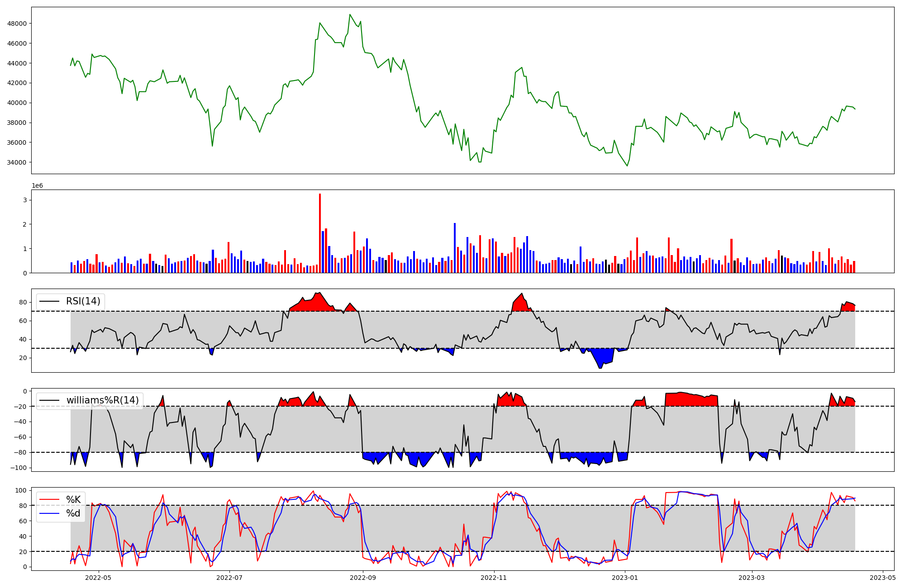
Task: Click the 1e6 volume scale label
Action: (x=37, y=186)
